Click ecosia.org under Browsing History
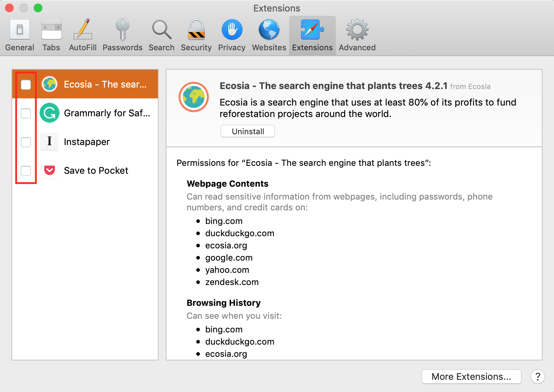554x392 pixels. (x=226, y=354)
